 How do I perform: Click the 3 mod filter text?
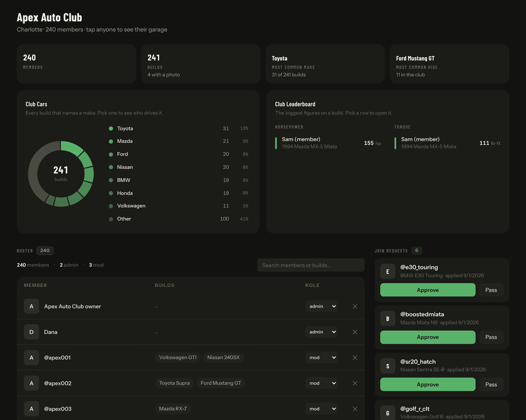click(x=96, y=265)
